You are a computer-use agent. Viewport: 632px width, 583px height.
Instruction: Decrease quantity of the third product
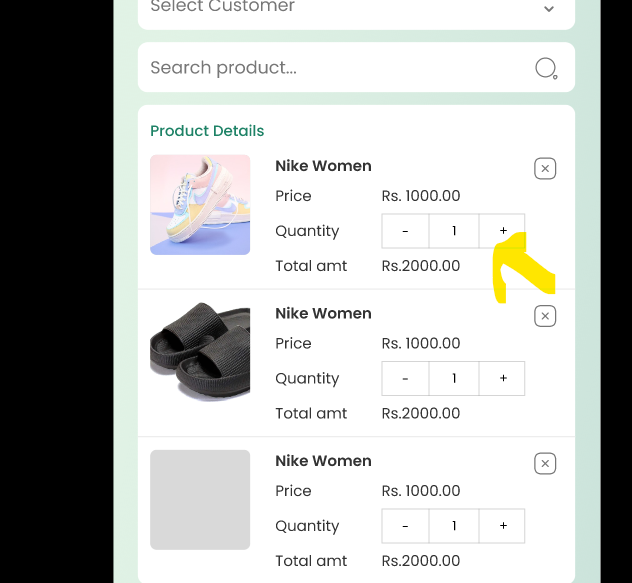[x=405, y=526]
